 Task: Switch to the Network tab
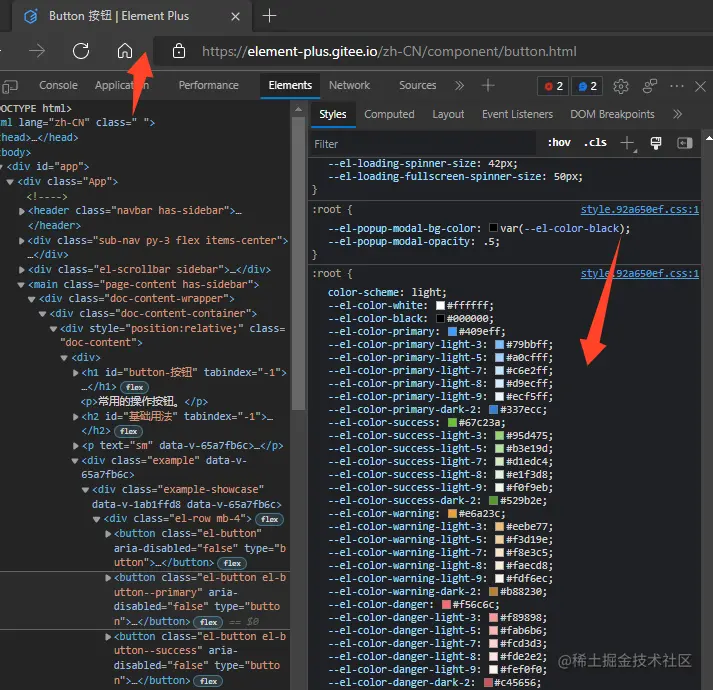(x=349, y=86)
